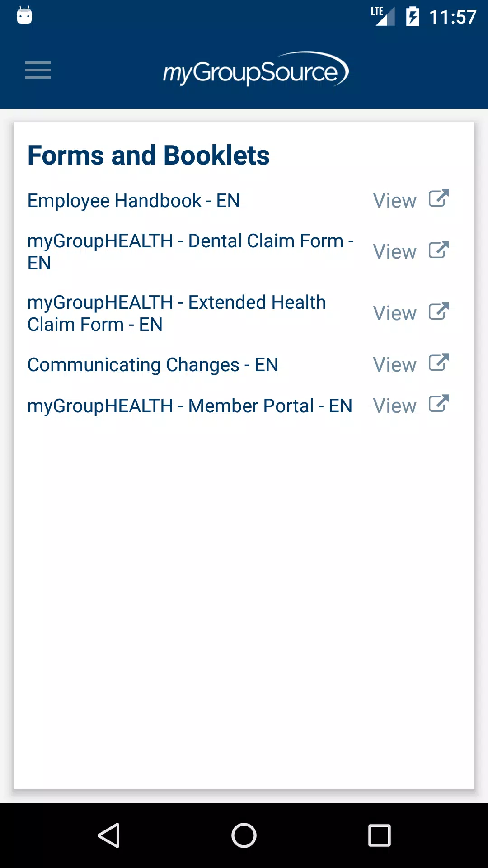The image size is (488, 868).
Task: Open recent apps with the square button
Action: tap(380, 835)
